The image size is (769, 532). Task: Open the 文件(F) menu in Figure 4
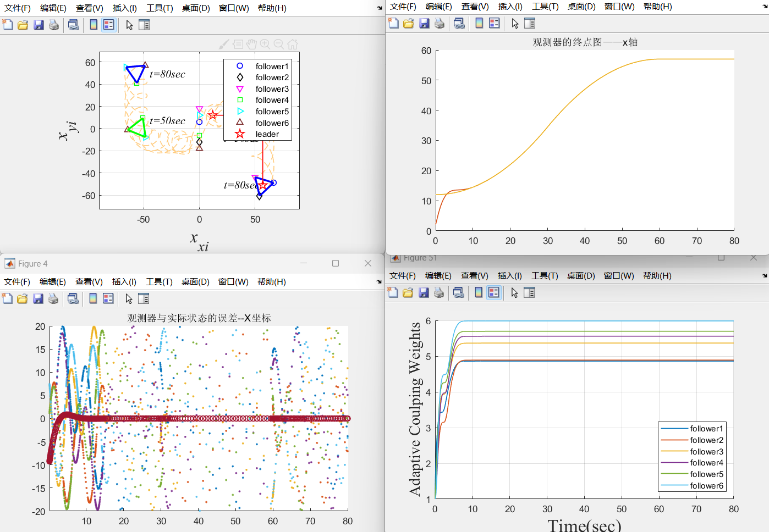pos(17,282)
